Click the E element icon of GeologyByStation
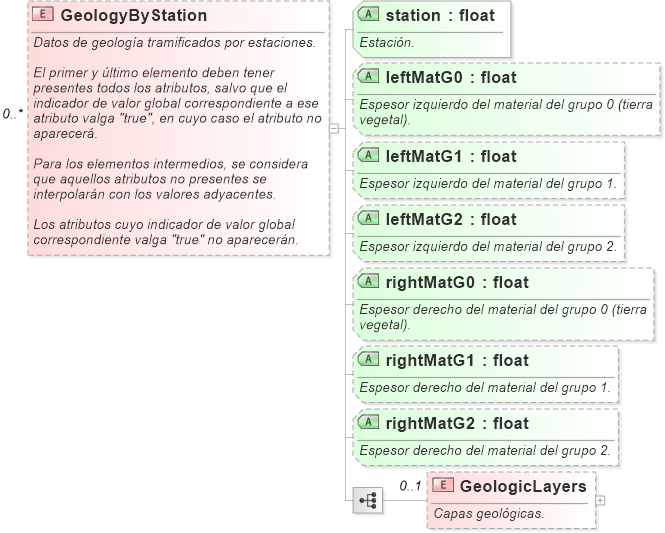Image resolution: width=665 pixels, height=533 pixels. [43, 14]
